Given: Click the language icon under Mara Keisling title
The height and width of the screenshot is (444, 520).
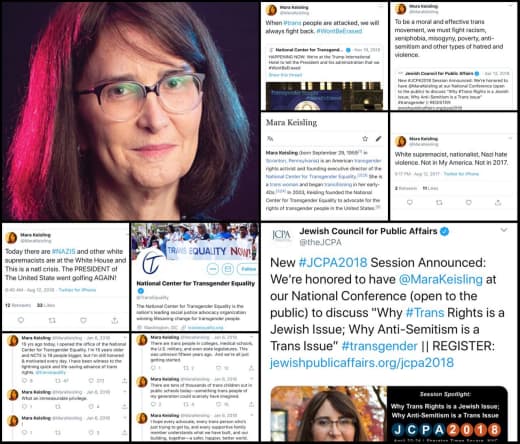Looking at the screenshot, I should 270,139.
